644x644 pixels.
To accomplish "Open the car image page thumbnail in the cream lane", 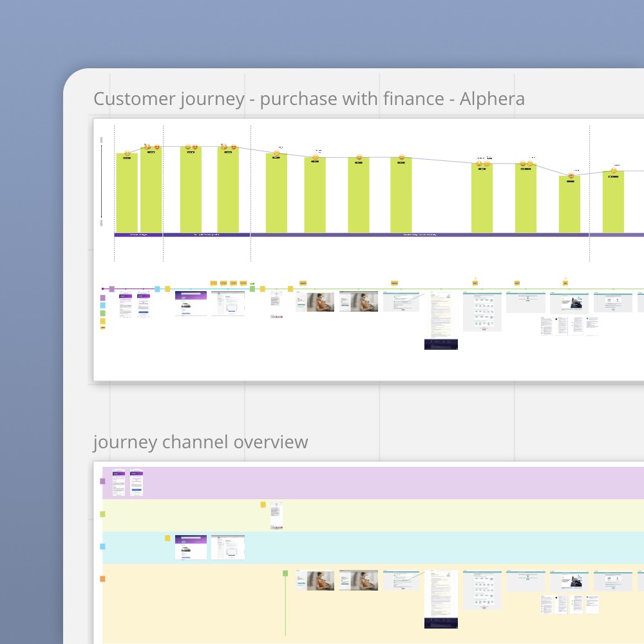I will click(x=569, y=582).
